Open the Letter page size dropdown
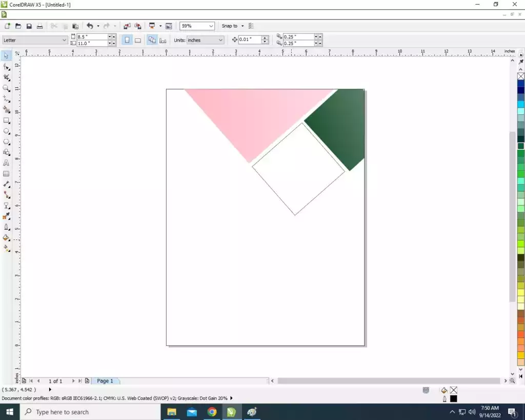The image size is (525, 420). coord(64,40)
